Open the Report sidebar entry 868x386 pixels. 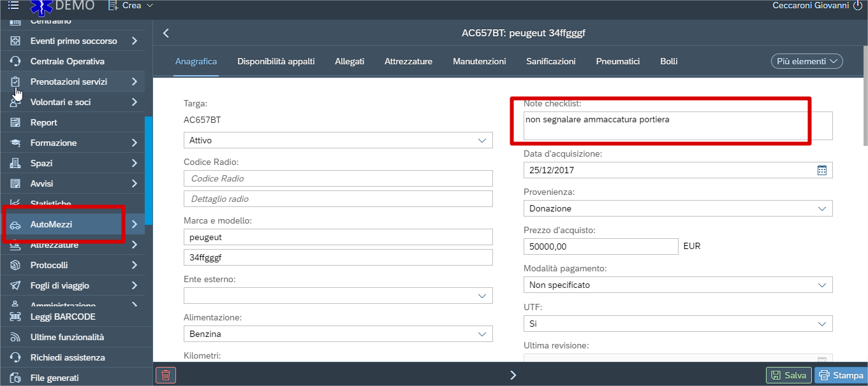(43, 122)
